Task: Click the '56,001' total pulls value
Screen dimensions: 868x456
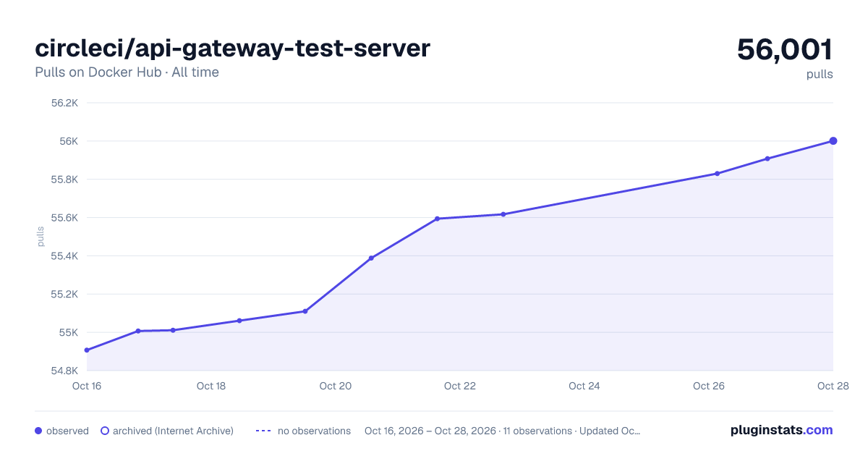Action: click(x=785, y=49)
